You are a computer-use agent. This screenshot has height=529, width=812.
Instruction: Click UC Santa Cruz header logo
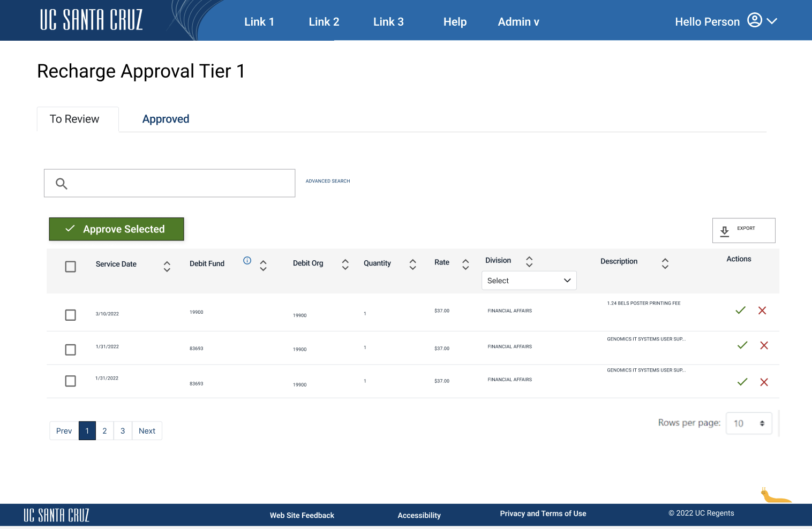pyautogui.click(x=92, y=20)
